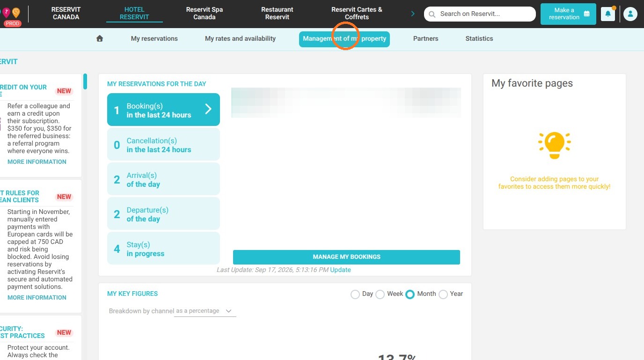Image resolution: width=644 pixels, height=360 pixels.
Task: Select the Day radio button
Action: click(x=355, y=294)
